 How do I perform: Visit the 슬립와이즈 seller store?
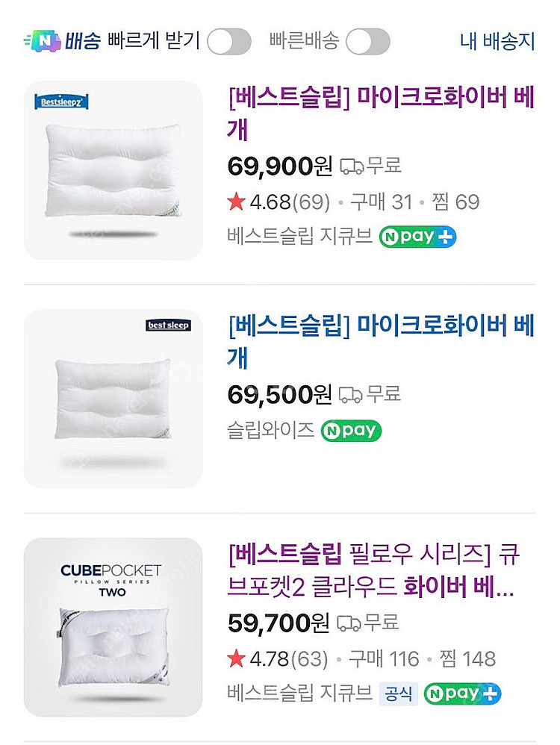(x=270, y=431)
